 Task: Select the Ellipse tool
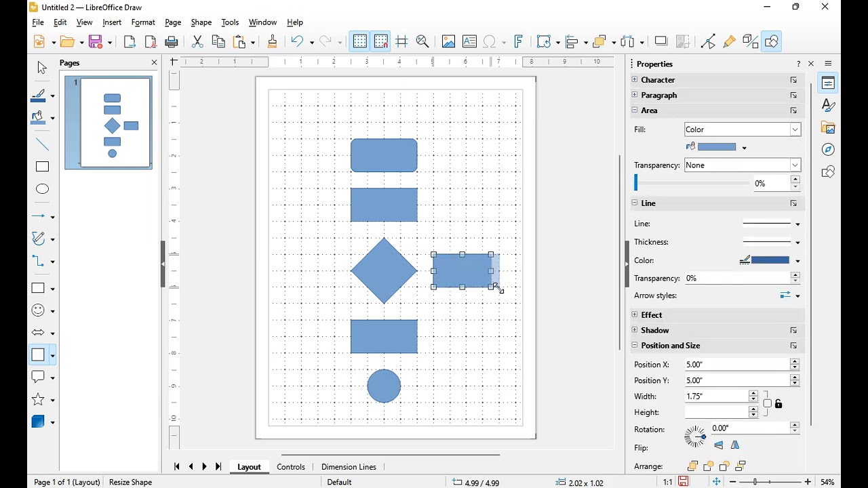point(43,189)
